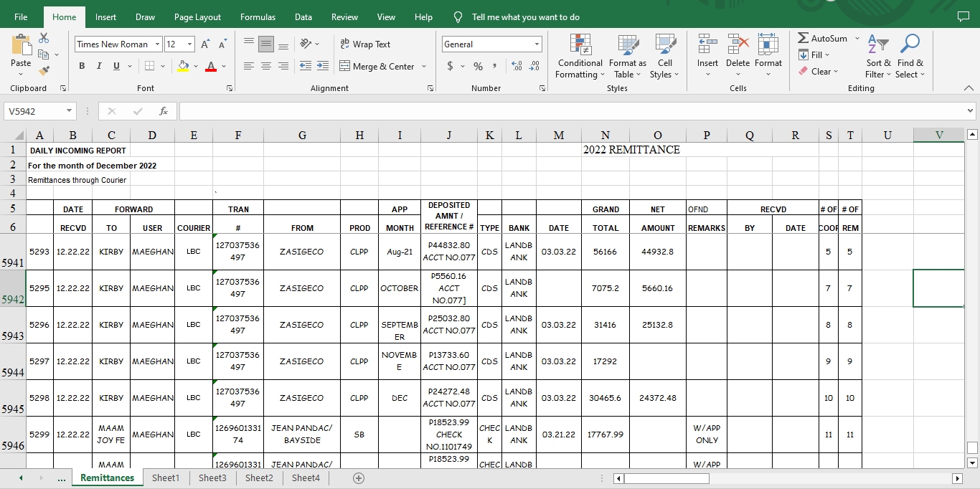
Task: Click the Insert cells icon
Action: (x=707, y=44)
